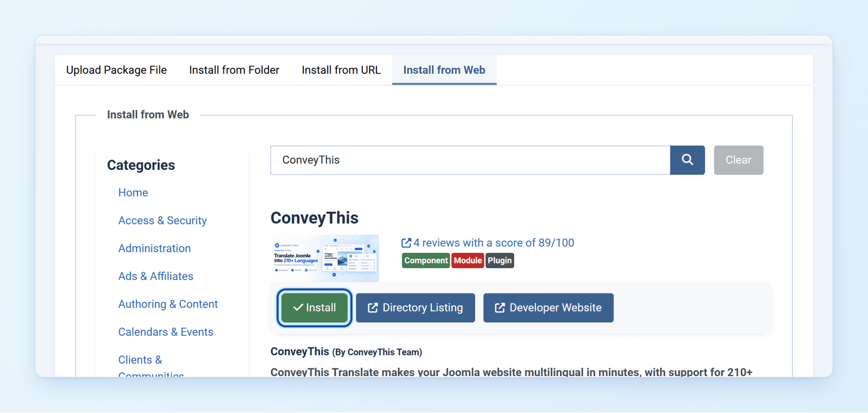Click the red Module tag

point(468,260)
